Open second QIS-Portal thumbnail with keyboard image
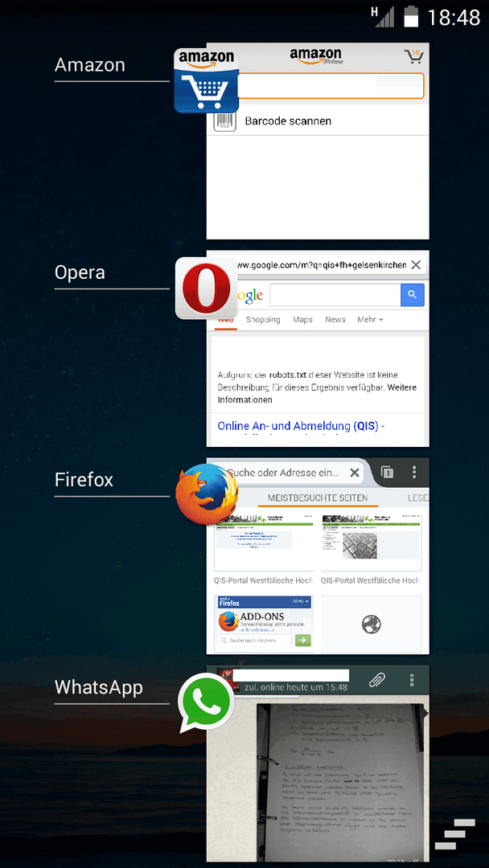Screen dimensions: 489x868 [371, 545]
